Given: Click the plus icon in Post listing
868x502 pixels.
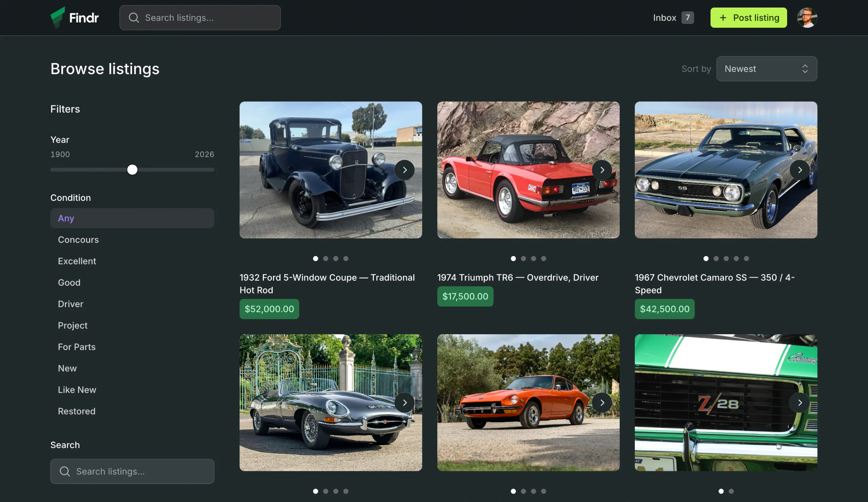Looking at the screenshot, I should click(723, 18).
